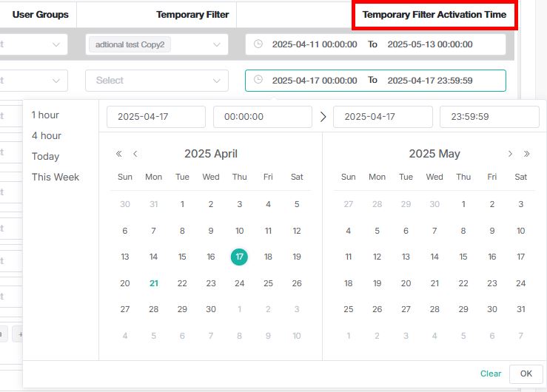Click start date input showing 2025-04-17

tap(156, 116)
